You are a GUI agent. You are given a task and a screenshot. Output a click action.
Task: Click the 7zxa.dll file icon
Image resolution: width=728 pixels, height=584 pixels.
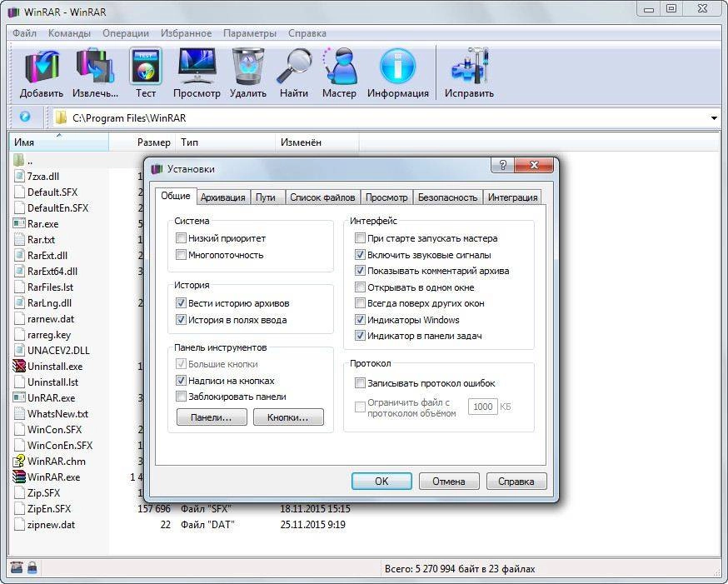[19, 177]
